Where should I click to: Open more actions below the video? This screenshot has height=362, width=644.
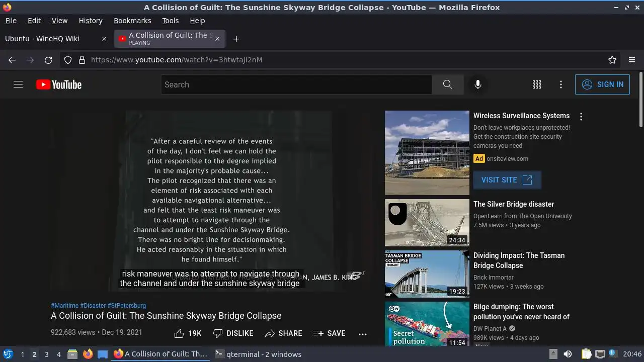(x=363, y=333)
